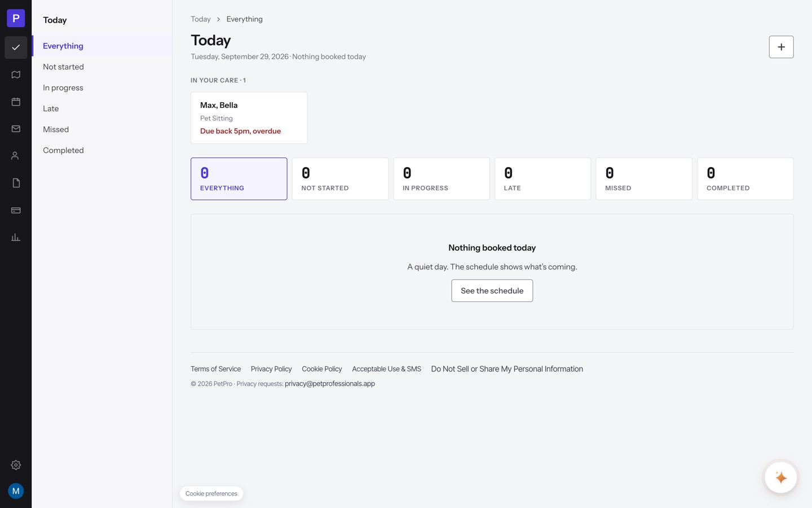The width and height of the screenshot is (812, 508).
Task: Select the Everything count tile
Action: click(239, 179)
